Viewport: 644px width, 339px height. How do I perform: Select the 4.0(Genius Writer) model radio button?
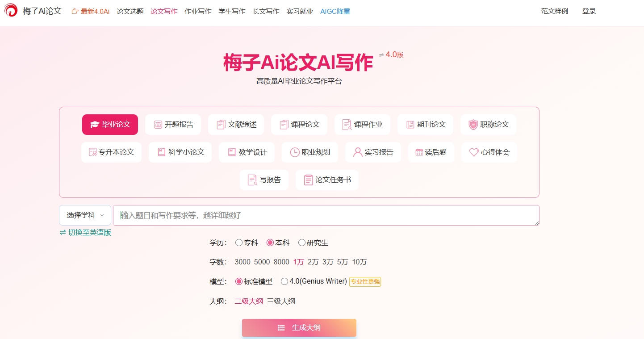(284, 281)
